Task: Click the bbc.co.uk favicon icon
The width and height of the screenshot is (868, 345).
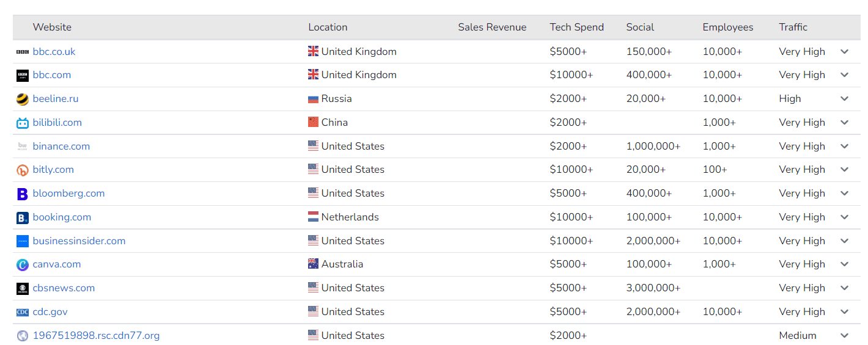Action: click(23, 52)
